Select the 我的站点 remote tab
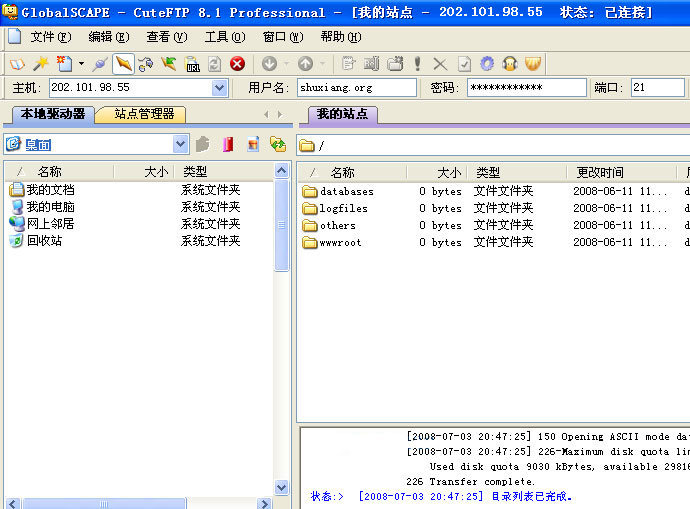690x509 pixels. click(x=342, y=114)
